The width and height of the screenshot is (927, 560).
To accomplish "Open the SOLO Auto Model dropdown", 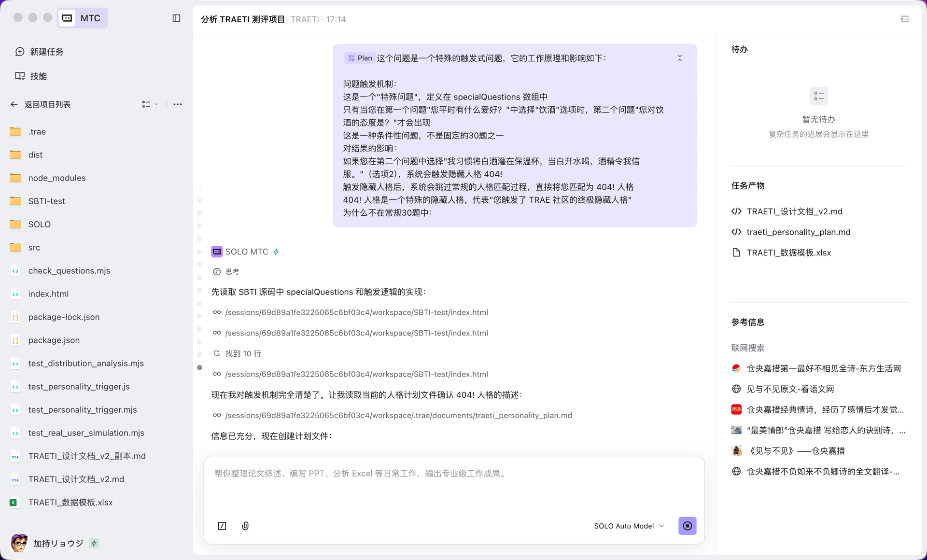I will click(x=629, y=526).
